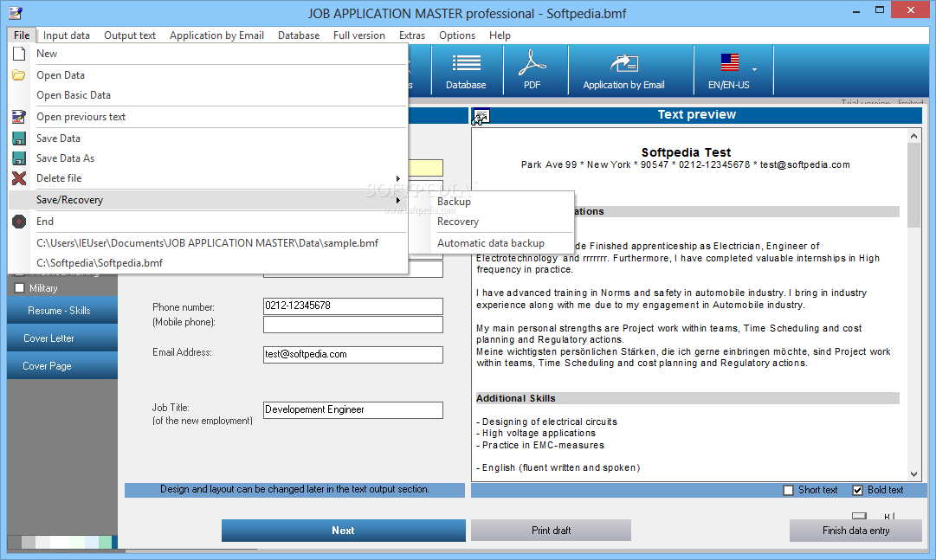
Task: Expand the Save/Recovery submenu arrow
Action: [397, 200]
